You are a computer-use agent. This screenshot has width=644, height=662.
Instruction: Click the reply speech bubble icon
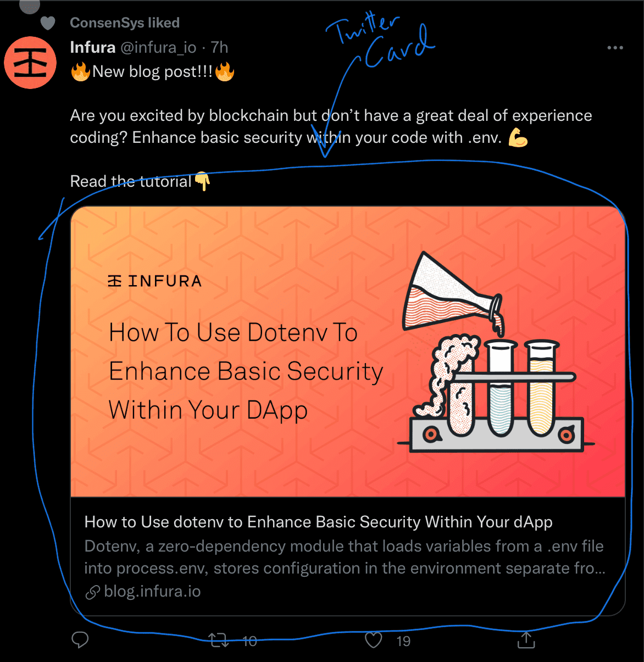80,640
